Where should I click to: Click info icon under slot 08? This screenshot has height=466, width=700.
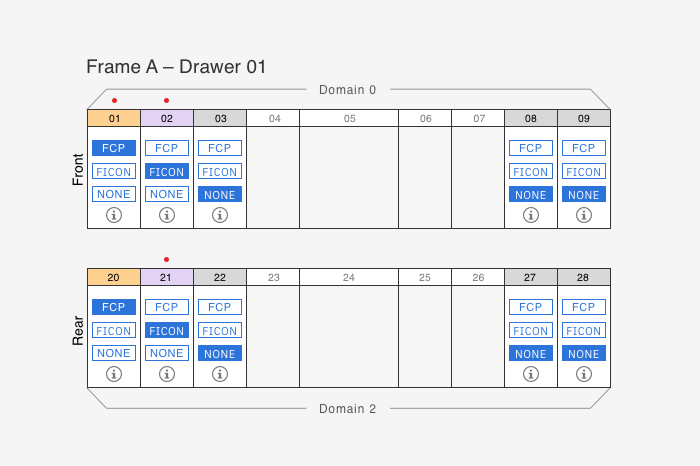click(x=531, y=215)
